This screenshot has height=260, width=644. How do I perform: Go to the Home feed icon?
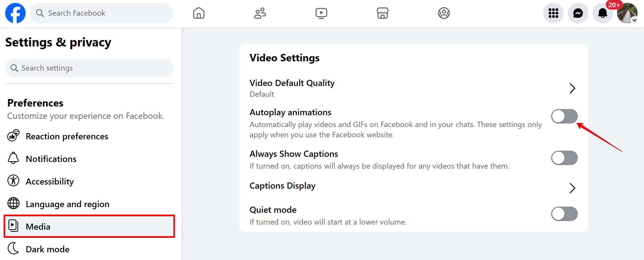[199, 13]
